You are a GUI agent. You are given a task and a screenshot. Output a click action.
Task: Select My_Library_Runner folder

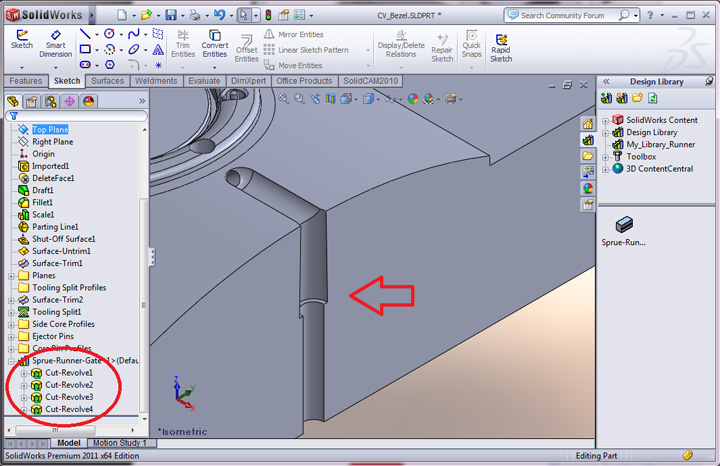coord(660,145)
